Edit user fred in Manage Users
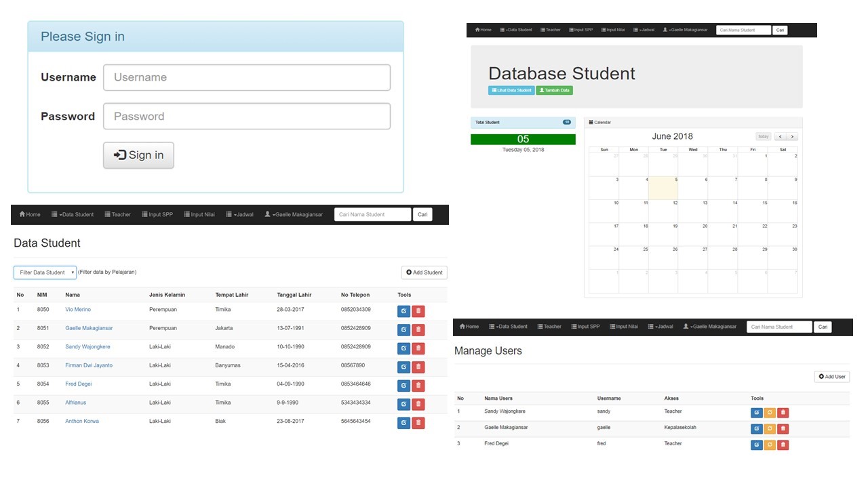Viewport: 868px width, 488px height. (757, 445)
